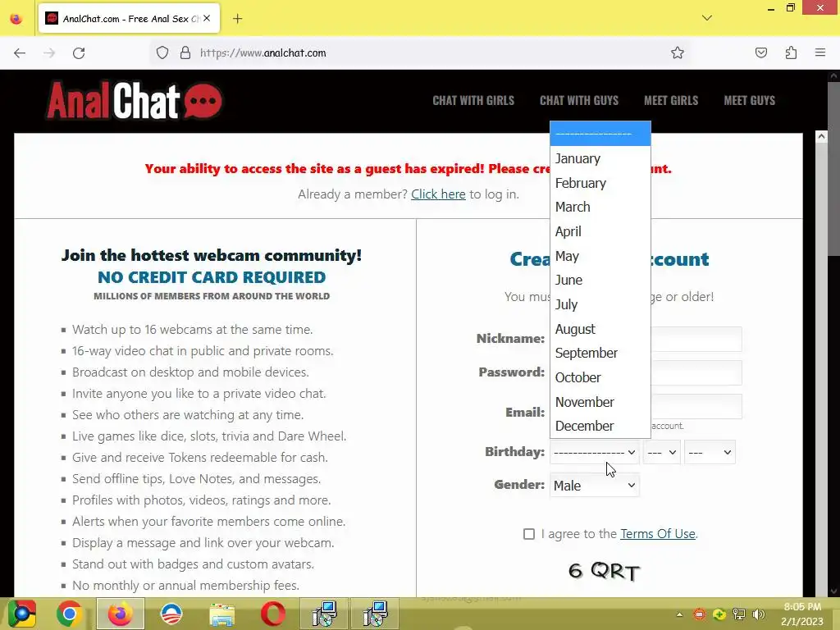
Task: Open Meet Girls menu item
Action: (x=671, y=101)
